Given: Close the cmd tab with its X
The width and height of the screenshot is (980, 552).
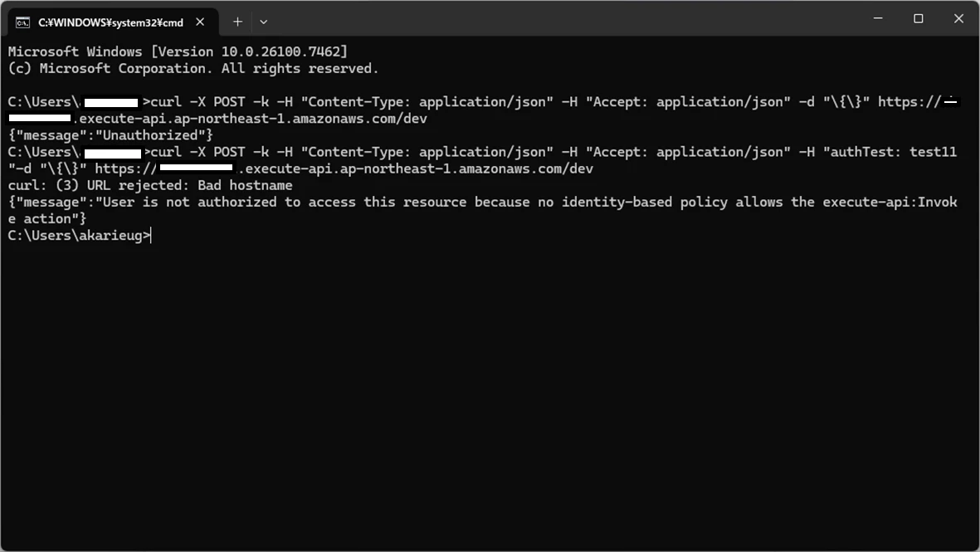Looking at the screenshot, I should pos(200,22).
